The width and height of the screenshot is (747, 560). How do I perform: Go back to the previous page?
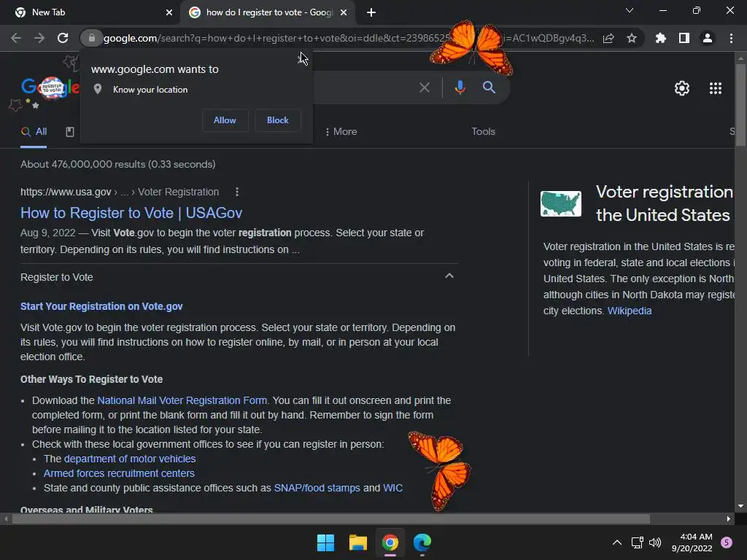tap(16, 38)
